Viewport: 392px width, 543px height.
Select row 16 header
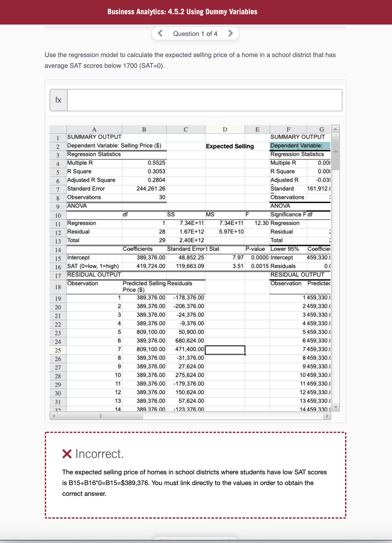tap(58, 267)
